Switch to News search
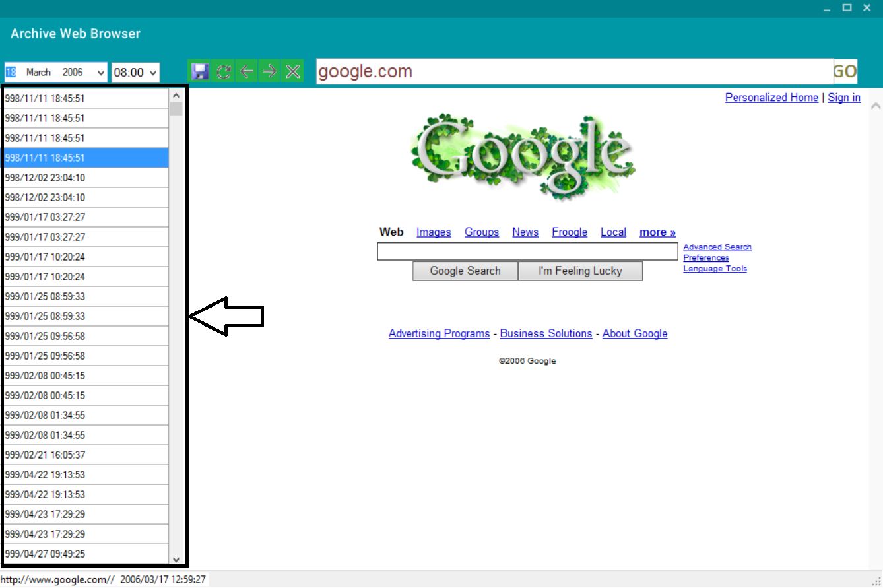The width and height of the screenshot is (883, 588). click(x=525, y=232)
